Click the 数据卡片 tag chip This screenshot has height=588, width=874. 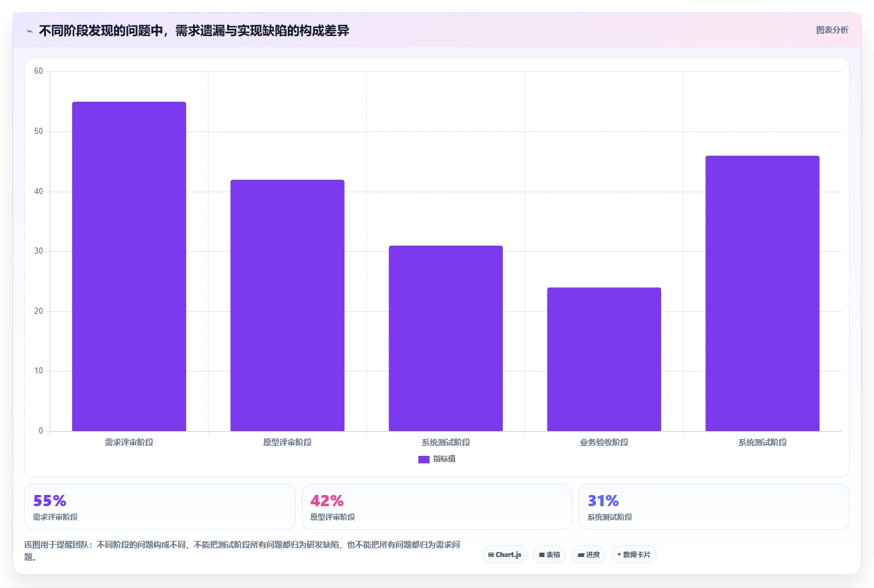coord(633,555)
